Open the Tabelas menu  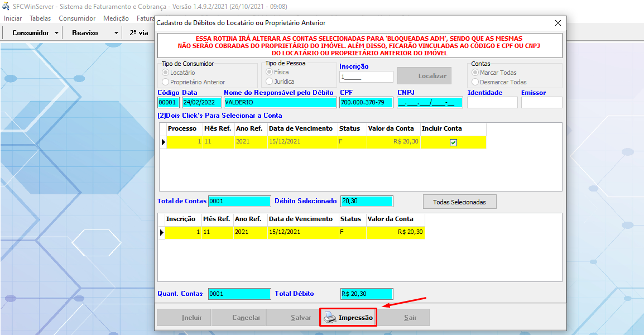point(40,18)
